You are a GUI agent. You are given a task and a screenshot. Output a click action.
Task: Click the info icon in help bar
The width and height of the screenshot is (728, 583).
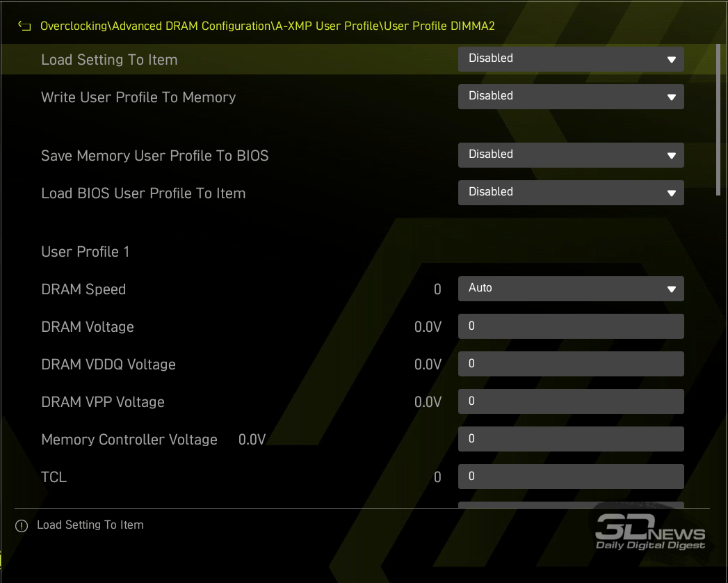[x=22, y=526]
